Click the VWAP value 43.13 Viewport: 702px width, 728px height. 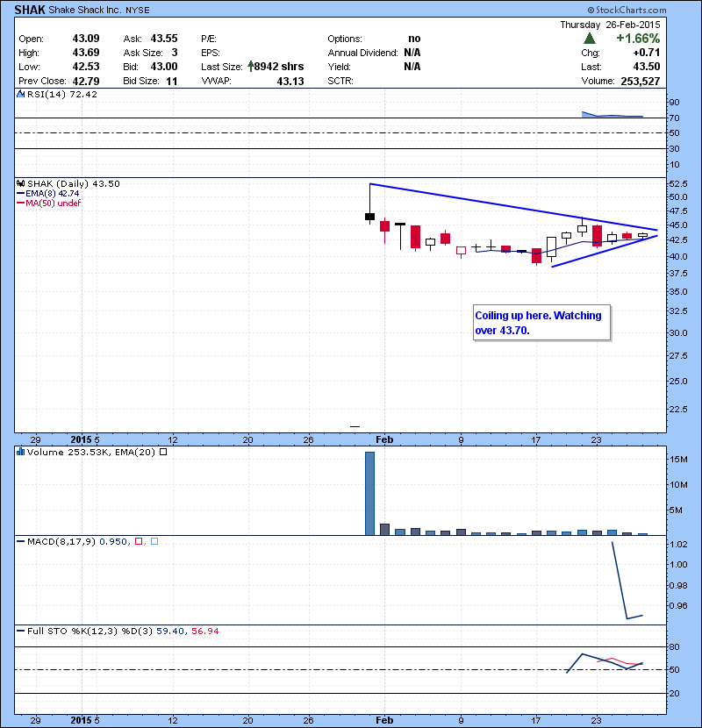tap(290, 82)
